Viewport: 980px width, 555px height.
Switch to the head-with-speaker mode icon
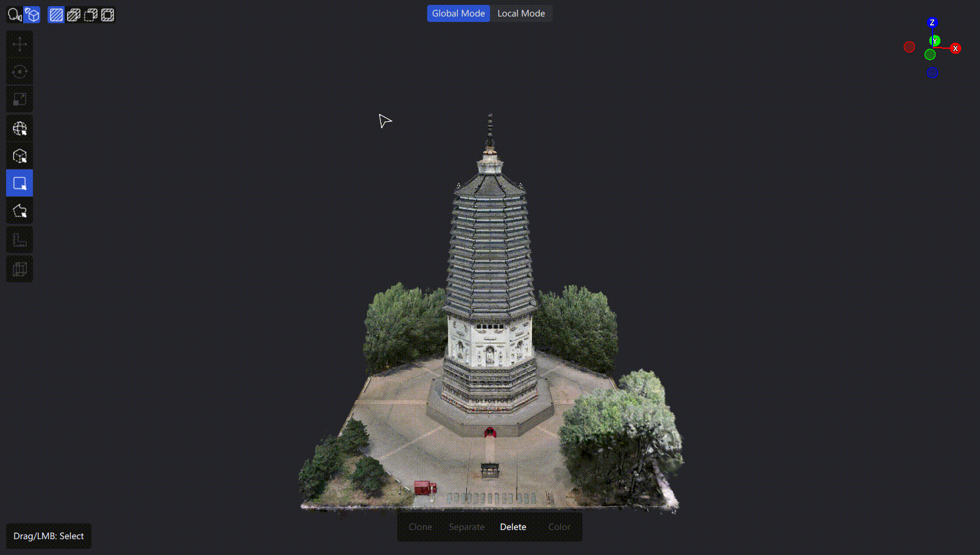pyautogui.click(x=15, y=15)
